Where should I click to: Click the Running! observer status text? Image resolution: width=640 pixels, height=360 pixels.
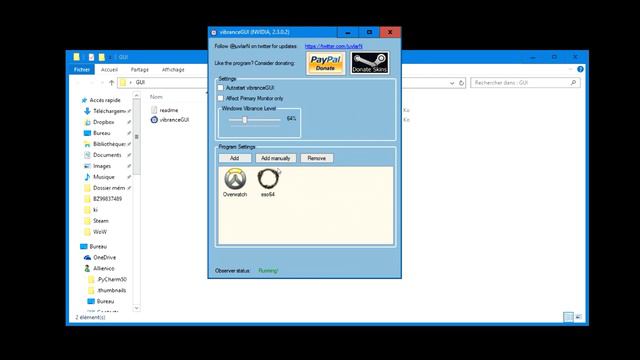[268, 271]
